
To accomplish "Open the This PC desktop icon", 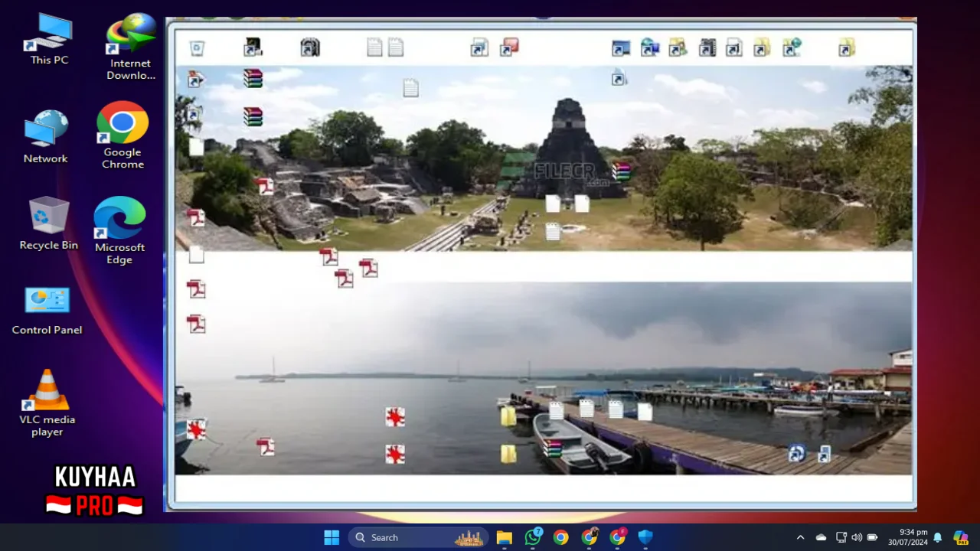I will click(x=49, y=39).
